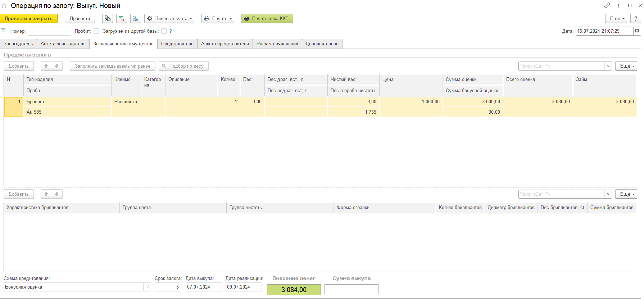Click Печать чека ККТ button
The height and width of the screenshot is (299, 644).
267,18
